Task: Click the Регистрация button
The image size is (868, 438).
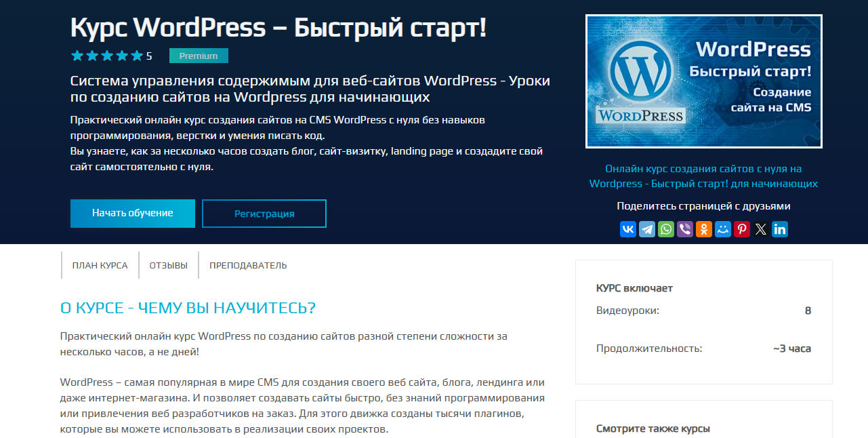Action: tap(264, 213)
